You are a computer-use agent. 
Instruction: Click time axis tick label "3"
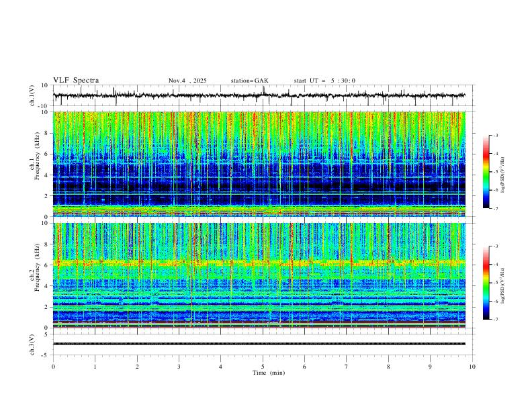(x=179, y=367)
